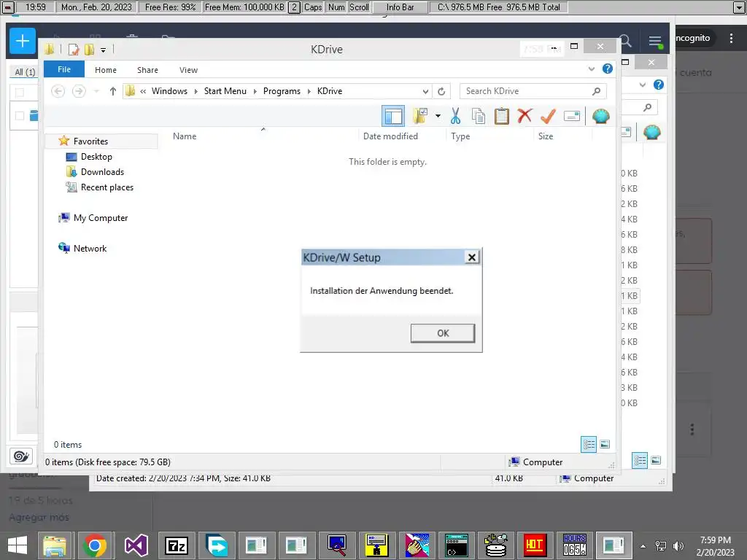Expand the ribbon with the chevron arrow

[591, 69]
